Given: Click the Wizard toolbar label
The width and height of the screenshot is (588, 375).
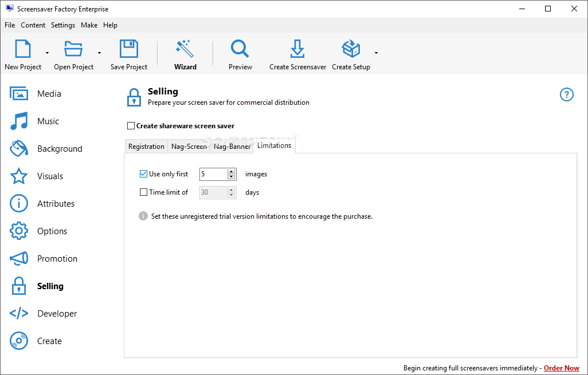Looking at the screenshot, I should [185, 66].
